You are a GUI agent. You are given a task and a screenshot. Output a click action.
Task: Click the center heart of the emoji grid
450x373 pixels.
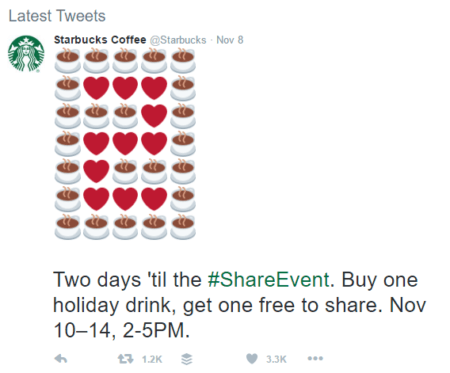(x=125, y=143)
